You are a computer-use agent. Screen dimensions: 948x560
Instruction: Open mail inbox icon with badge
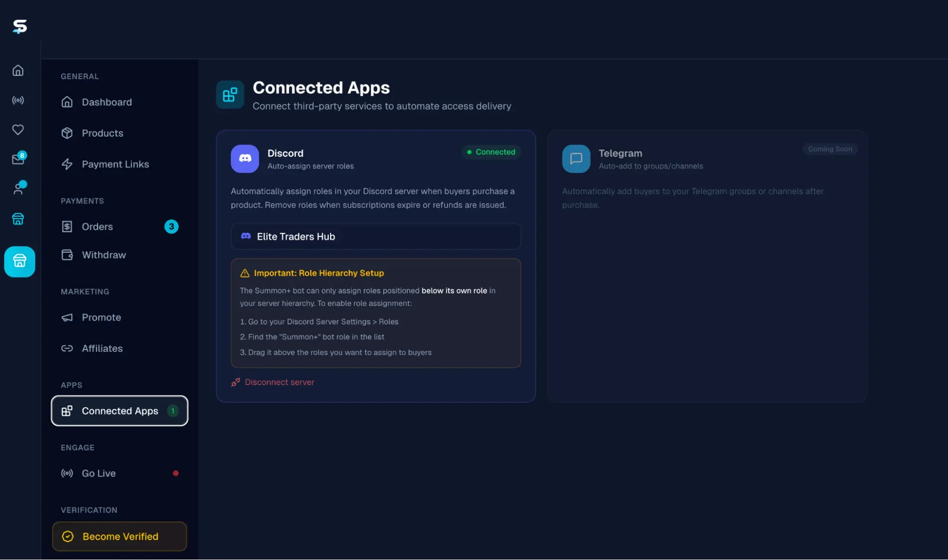point(18,159)
